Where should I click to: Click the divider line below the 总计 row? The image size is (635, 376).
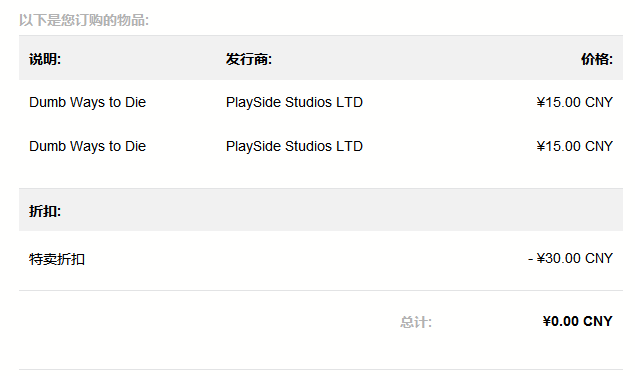(x=321, y=369)
